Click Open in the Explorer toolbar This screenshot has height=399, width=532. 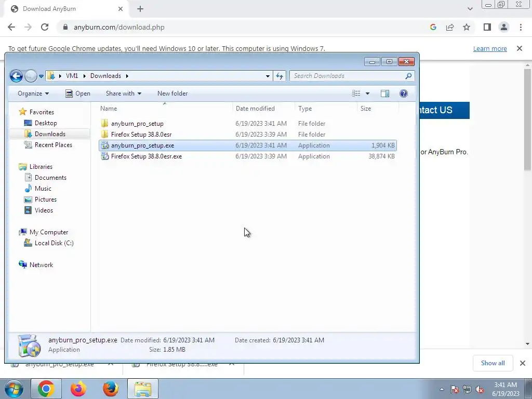coord(78,94)
